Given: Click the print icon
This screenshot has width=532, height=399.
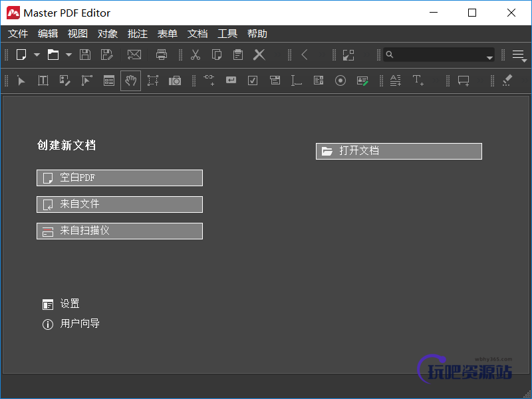Looking at the screenshot, I should click(162, 55).
